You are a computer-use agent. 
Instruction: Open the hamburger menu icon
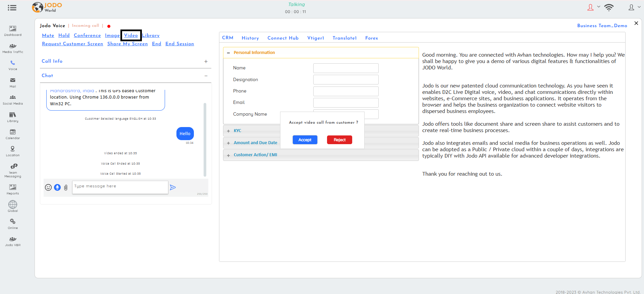(12, 8)
